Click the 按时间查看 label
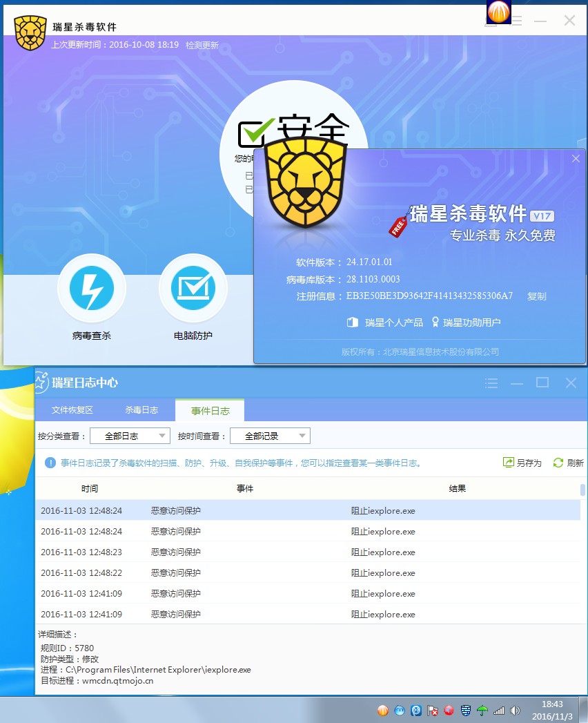Viewport: 588px width, 723px height. [x=202, y=436]
